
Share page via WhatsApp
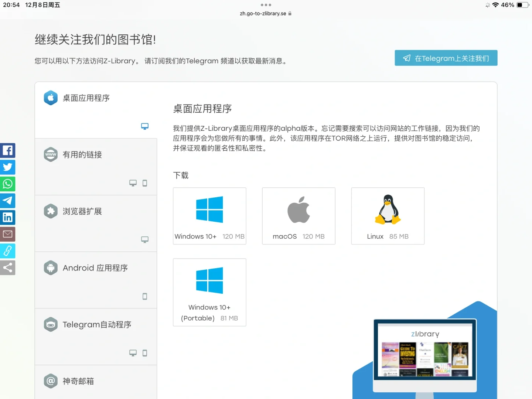pyautogui.click(x=7, y=184)
